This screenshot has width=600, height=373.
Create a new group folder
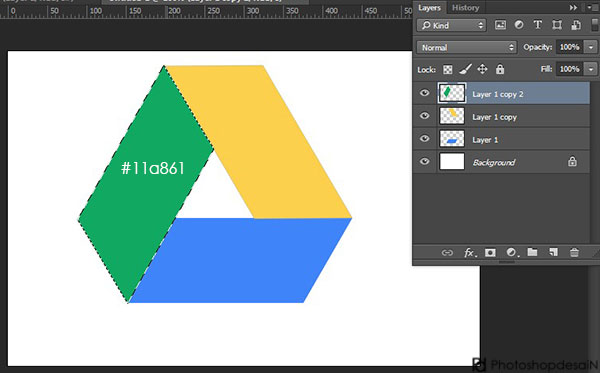coord(532,252)
